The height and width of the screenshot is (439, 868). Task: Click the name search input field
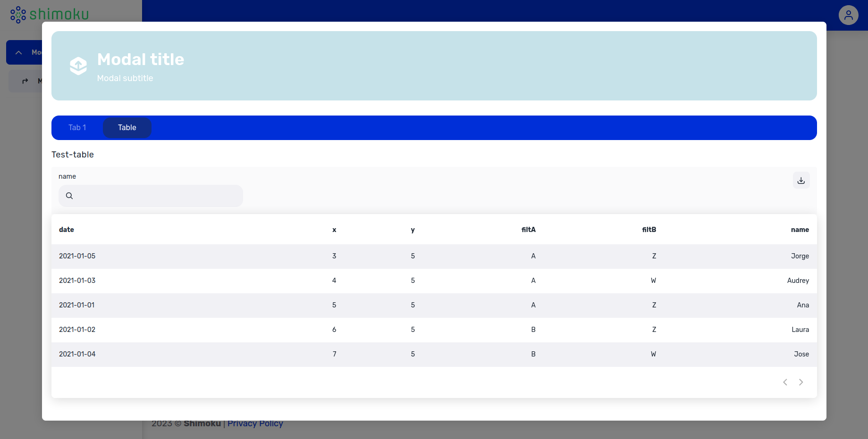(156, 196)
